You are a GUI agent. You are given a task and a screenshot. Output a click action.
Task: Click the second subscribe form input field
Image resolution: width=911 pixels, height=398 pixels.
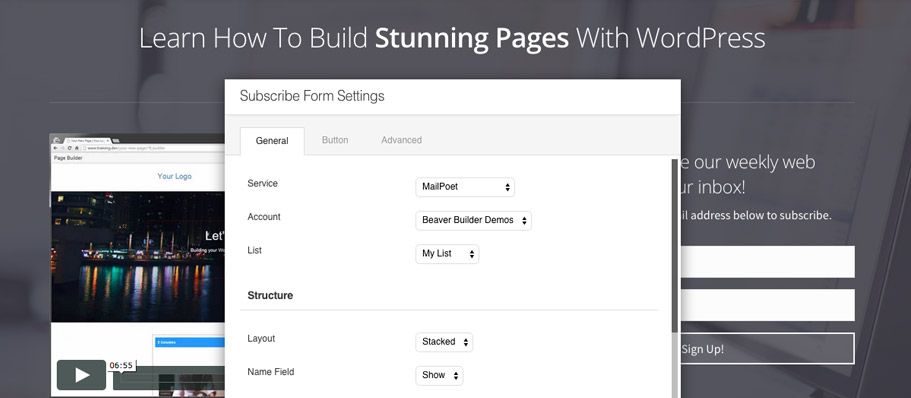click(x=767, y=305)
